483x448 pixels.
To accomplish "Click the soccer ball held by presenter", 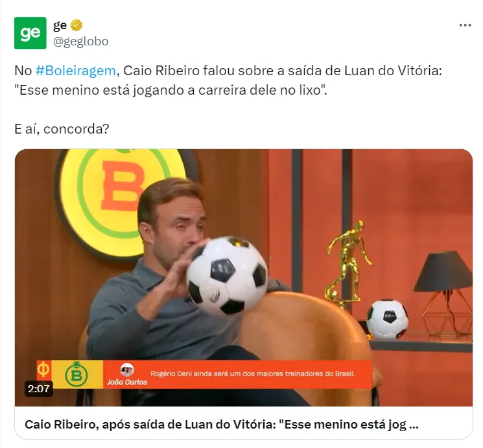I will 227,275.
